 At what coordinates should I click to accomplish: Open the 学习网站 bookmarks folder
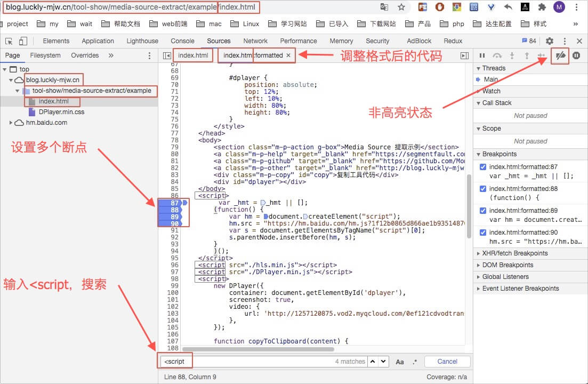(x=288, y=24)
